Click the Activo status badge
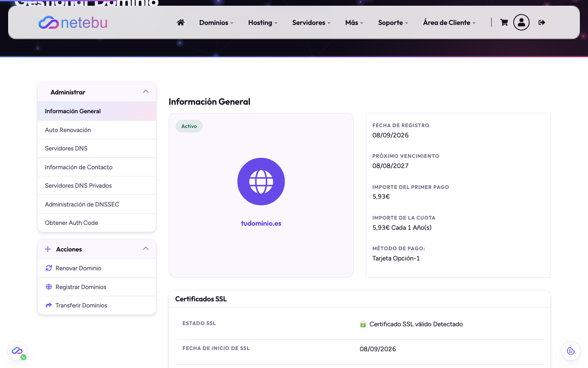Viewport: 588px width, 368px height. pyautogui.click(x=189, y=126)
